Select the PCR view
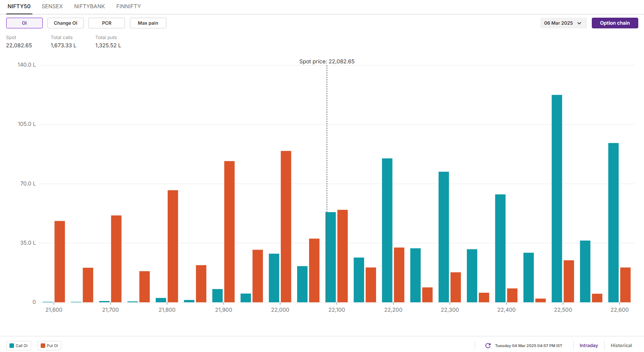Screen dimensions: 644x352 coord(107,23)
